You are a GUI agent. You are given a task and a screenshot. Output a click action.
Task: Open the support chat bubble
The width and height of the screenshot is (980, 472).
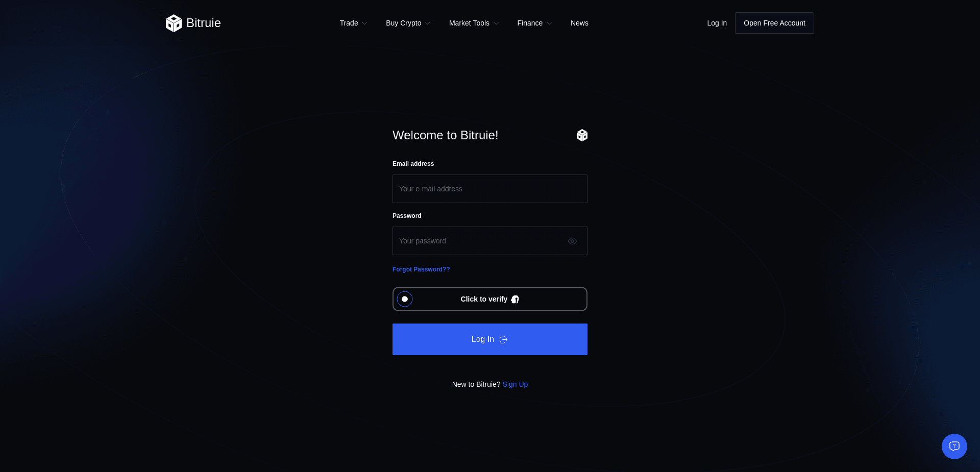click(x=954, y=446)
